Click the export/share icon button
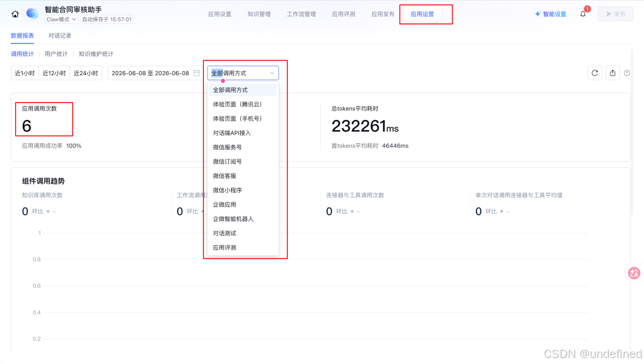Screen dimensions: 644x364 pyautogui.click(x=612, y=73)
